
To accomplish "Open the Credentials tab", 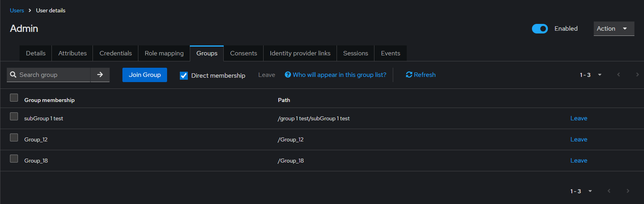I will point(116,53).
